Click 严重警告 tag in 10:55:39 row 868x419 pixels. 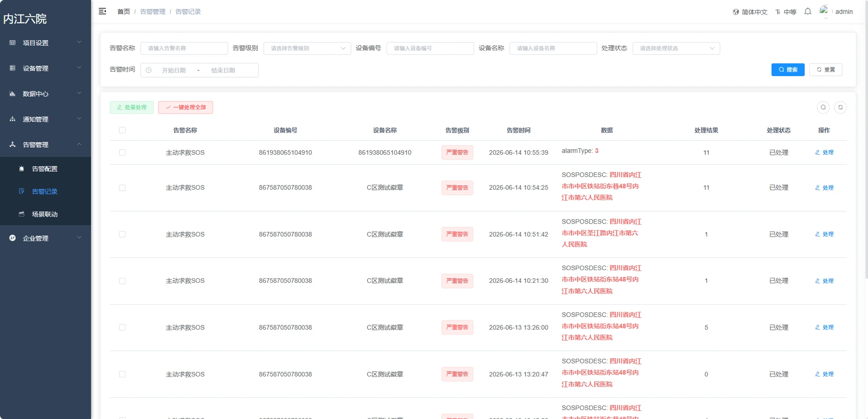[457, 152]
